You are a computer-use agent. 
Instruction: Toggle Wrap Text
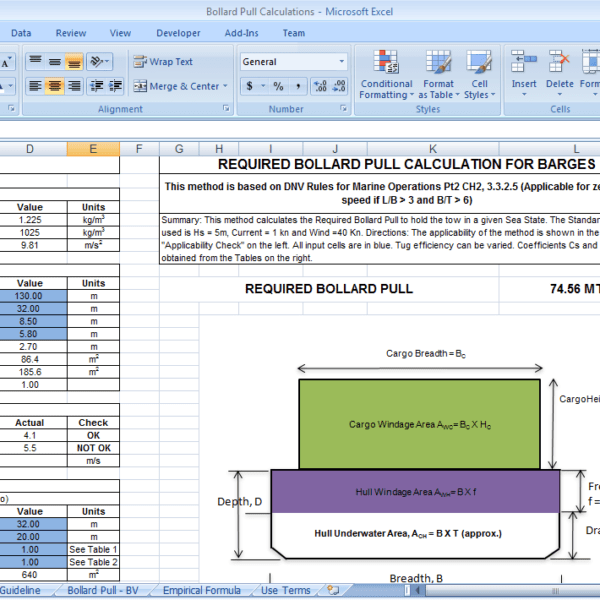click(163, 62)
